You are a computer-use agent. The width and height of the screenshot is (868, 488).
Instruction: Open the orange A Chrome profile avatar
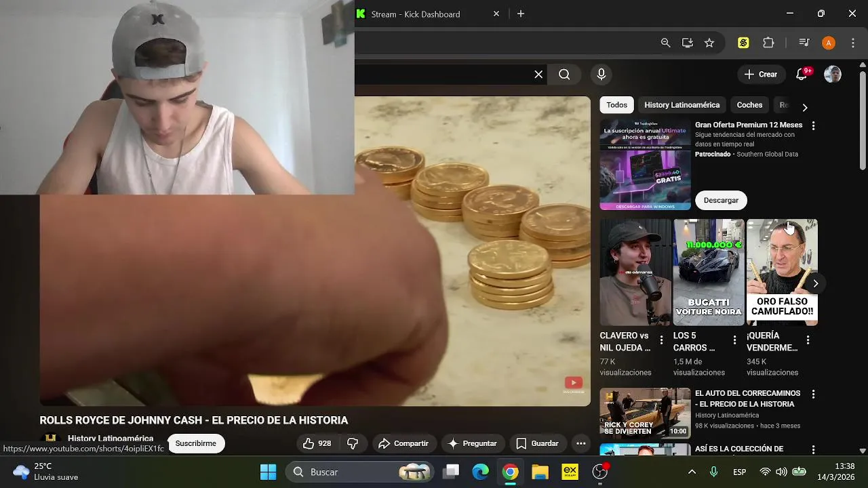point(828,43)
